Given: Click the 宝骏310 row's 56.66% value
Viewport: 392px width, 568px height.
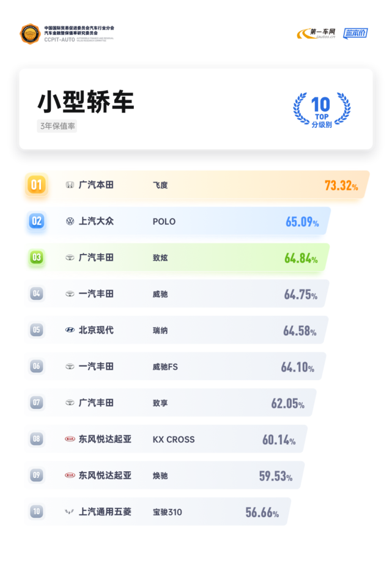Looking at the screenshot, I should tap(262, 512).
